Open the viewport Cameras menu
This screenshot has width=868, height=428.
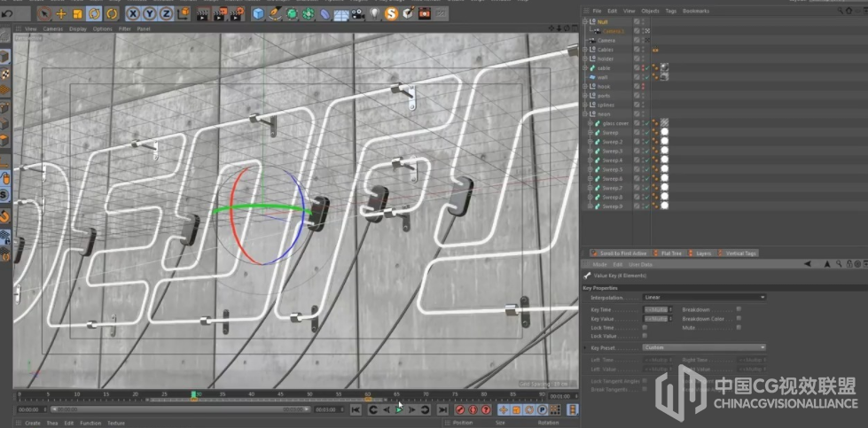click(x=53, y=28)
